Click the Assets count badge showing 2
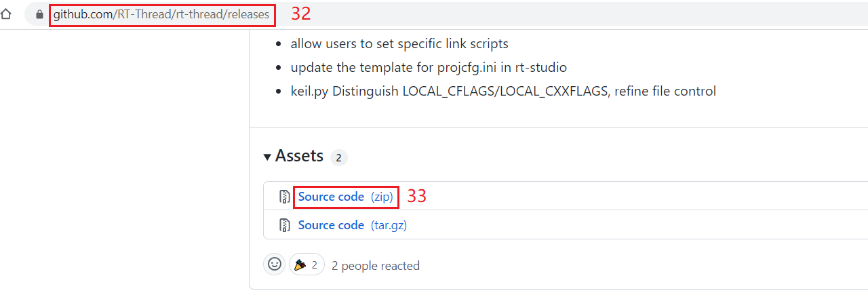Viewport: 868px width, 295px height. (338, 158)
